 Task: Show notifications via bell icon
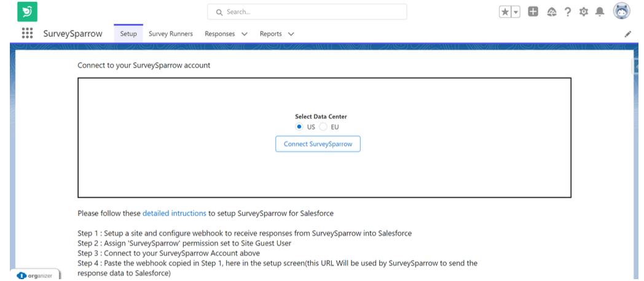click(x=600, y=12)
